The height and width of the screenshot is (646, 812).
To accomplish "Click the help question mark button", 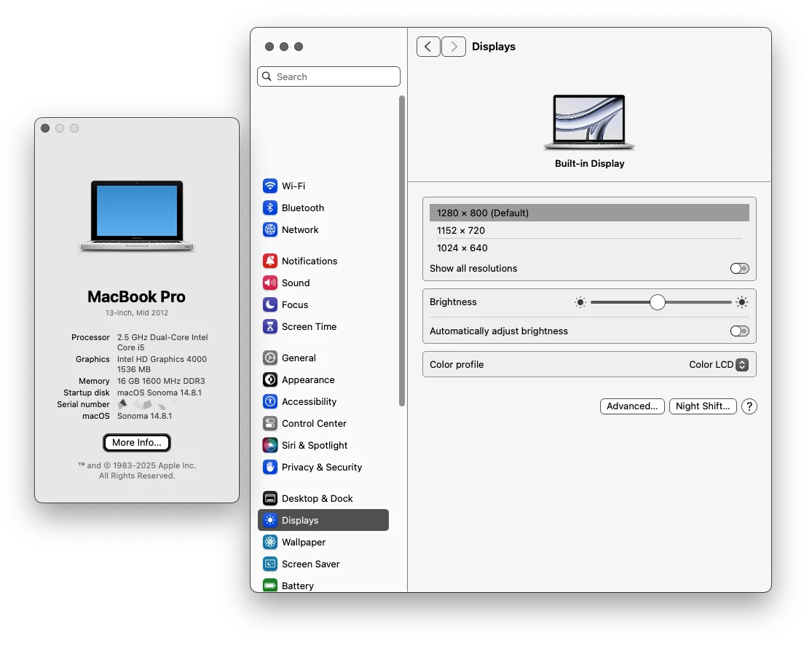I will pos(749,406).
